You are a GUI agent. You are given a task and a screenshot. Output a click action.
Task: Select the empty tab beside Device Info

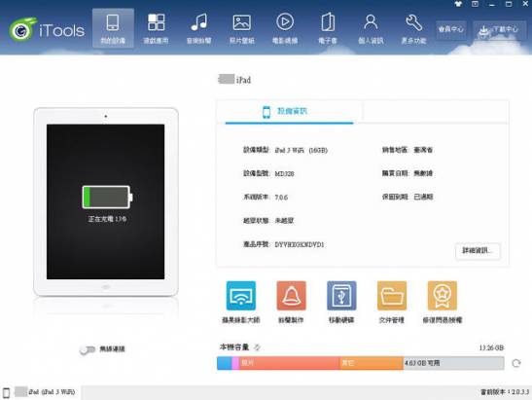436,112
